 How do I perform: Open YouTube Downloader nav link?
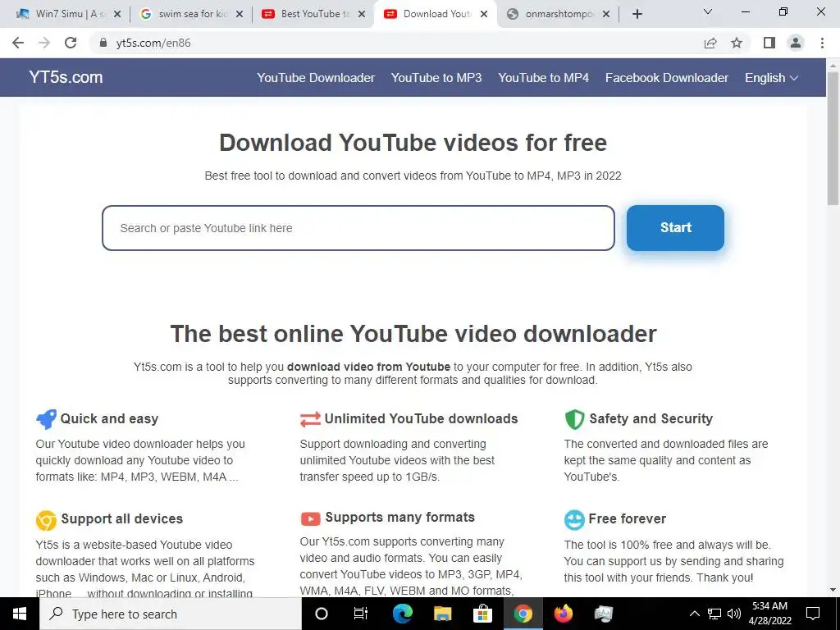(x=316, y=78)
